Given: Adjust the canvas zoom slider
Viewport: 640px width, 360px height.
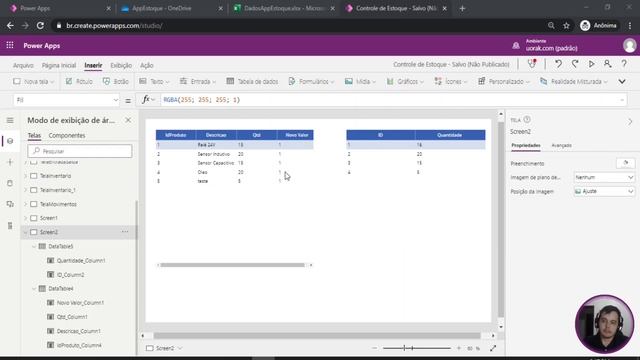Looking at the screenshot, I should (416, 348).
